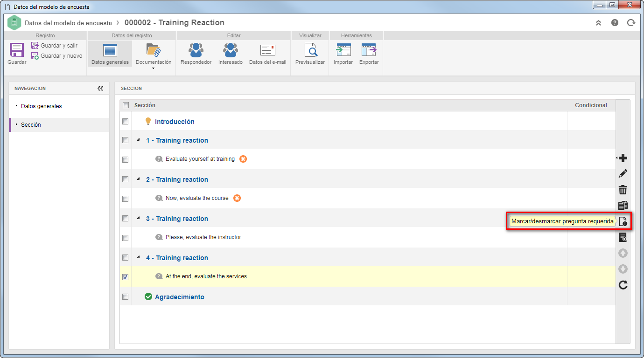Open the Respondedor editor
Image resolution: width=644 pixels, height=358 pixels.
coord(196,54)
